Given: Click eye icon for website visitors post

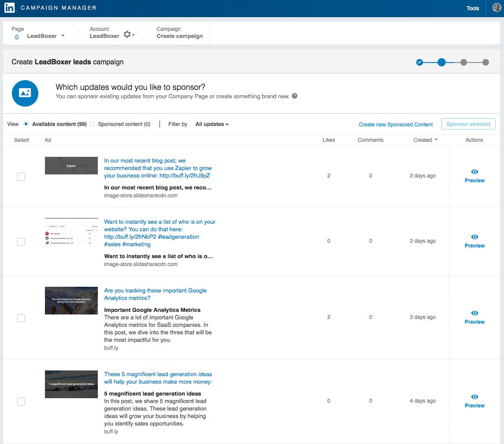Looking at the screenshot, I should pos(474,237).
